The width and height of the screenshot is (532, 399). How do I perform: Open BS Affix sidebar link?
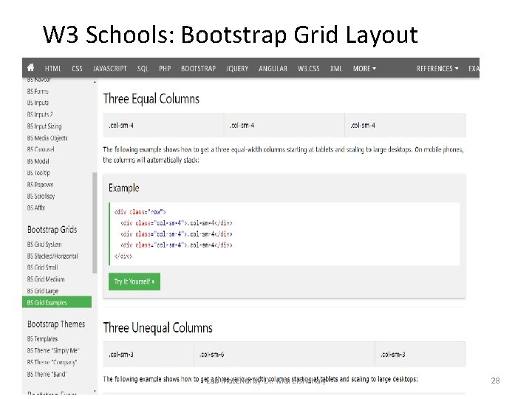(x=36, y=208)
